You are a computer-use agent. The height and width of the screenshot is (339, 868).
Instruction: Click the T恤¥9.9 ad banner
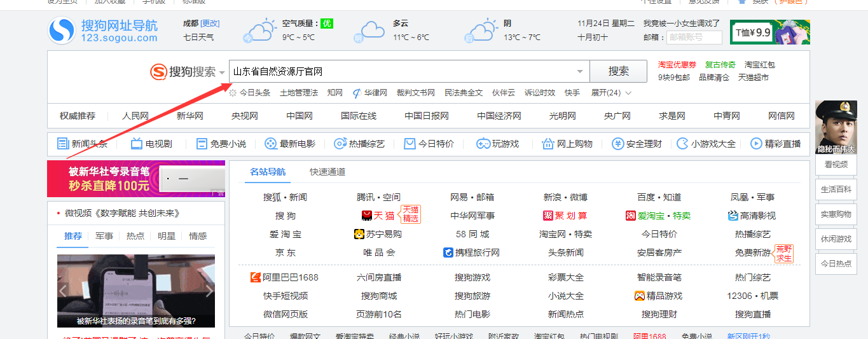point(770,32)
